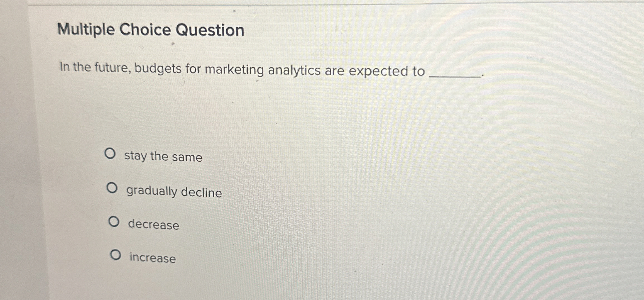Click the word "Question" in the heading
Screen dimensions: 644x300
[210, 30]
